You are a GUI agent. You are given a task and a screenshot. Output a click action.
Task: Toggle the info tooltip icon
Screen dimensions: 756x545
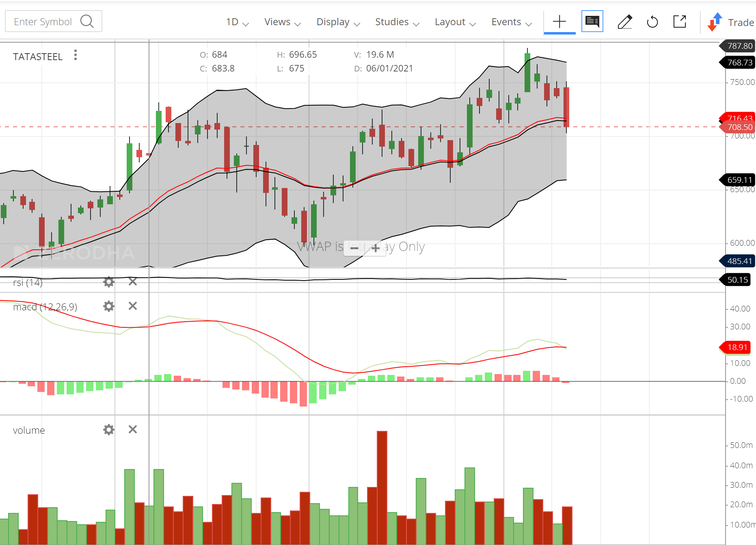[592, 21]
